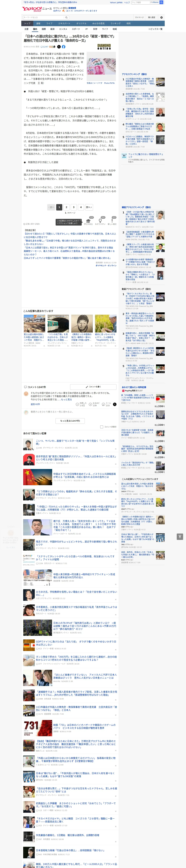
Task: Dismiss 「パリの地下鉄」recommended article
Action: [x=68, y=346]
